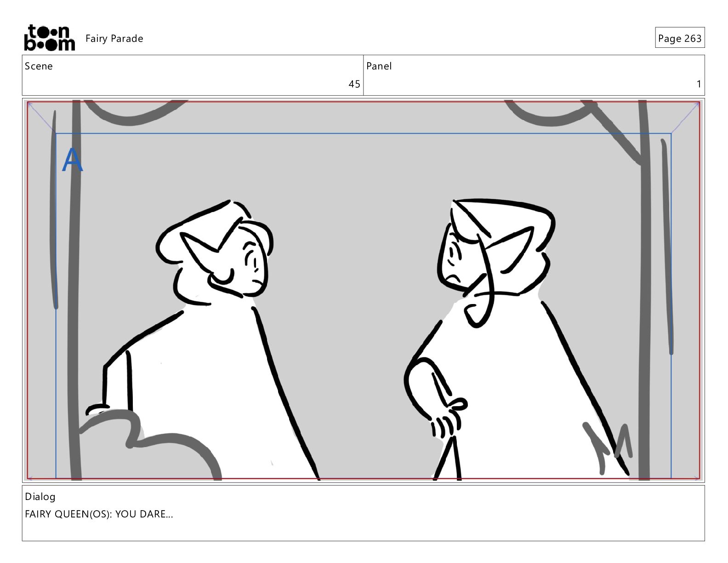This screenshot has width=728, height=563.
Task: Select the scene number '45'
Action: (354, 84)
